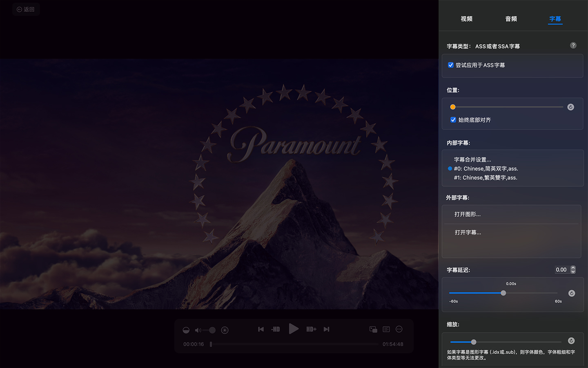Switch to the 视频 tab
Viewport: 588px width, 368px height.
[466, 19]
